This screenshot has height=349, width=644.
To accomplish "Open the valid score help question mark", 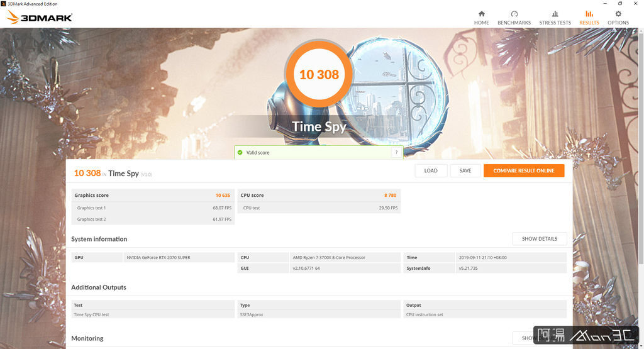I will point(396,152).
